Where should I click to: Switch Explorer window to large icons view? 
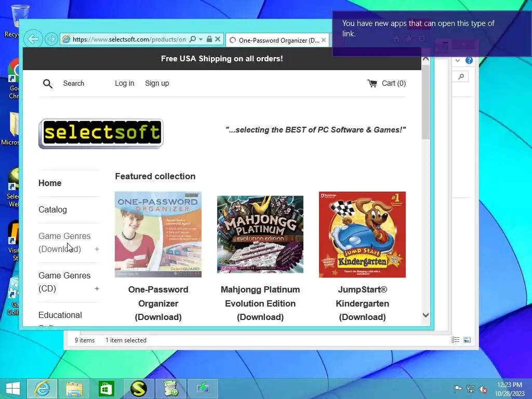pyautogui.click(x=467, y=340)
